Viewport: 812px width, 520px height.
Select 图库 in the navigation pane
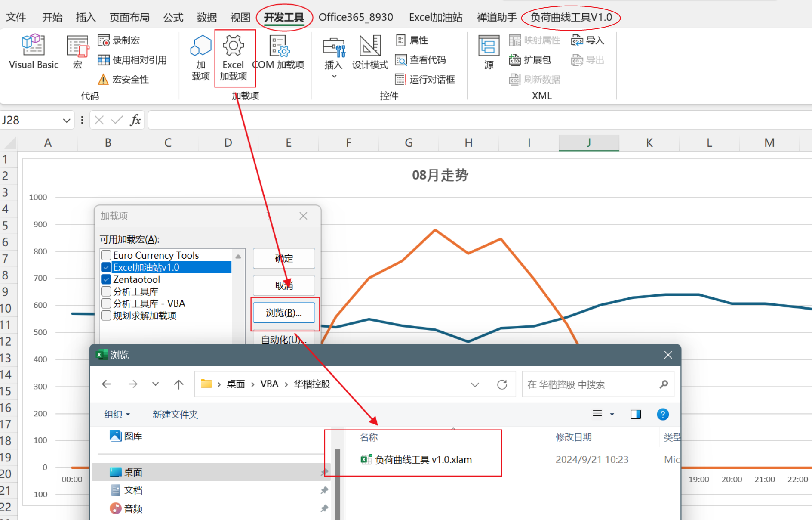126,436
